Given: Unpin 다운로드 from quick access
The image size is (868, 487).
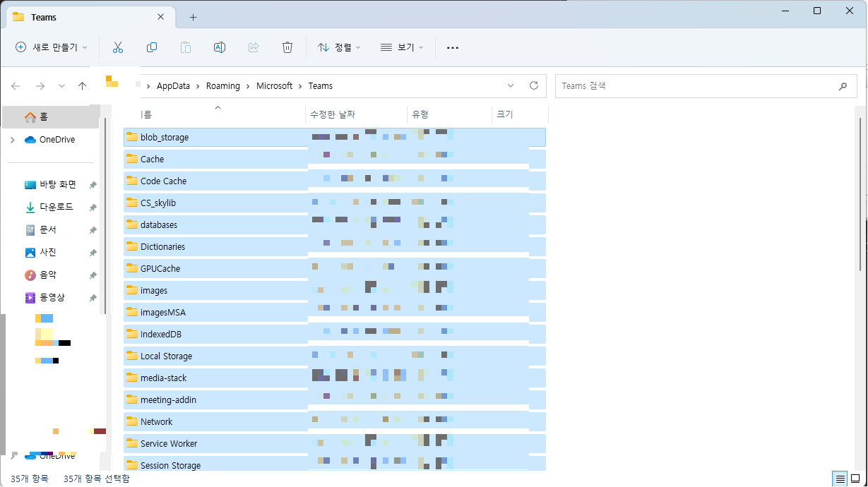Looking at the screenshot, I should coord(93,207).
